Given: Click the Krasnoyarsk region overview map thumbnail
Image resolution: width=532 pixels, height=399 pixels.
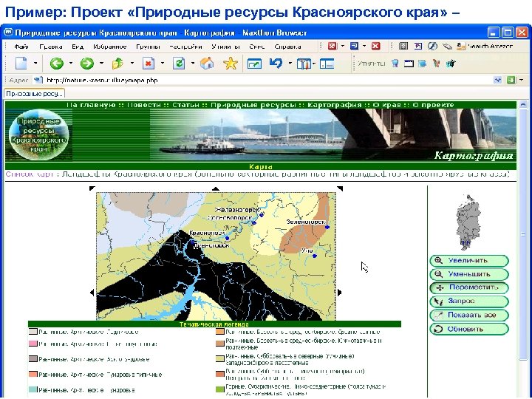Looking at the screenshot, I should click(x=468, y=222).
